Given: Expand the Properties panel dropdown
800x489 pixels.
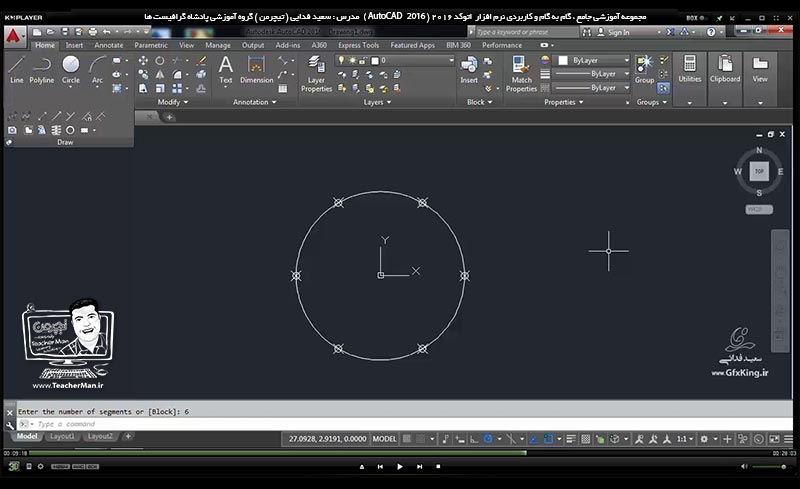Looking at the screenshot, I should click(563, 102).
